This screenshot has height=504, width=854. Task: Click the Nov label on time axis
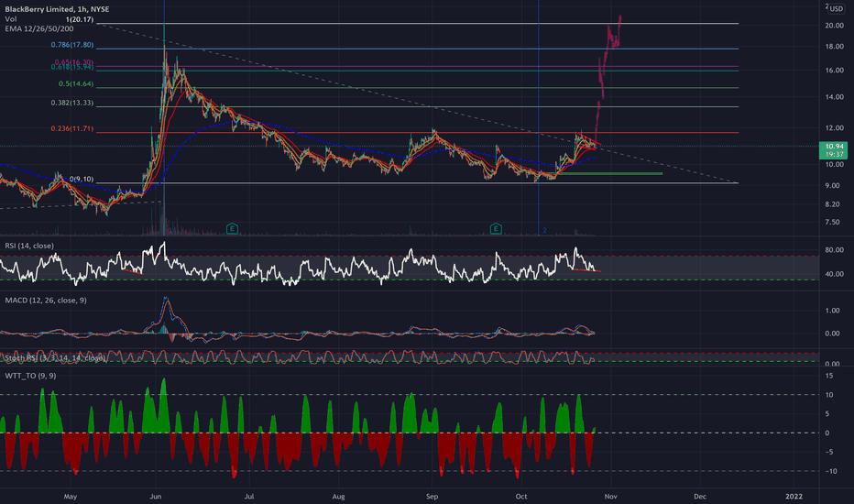pyautogui.click(x=610, y=497)
